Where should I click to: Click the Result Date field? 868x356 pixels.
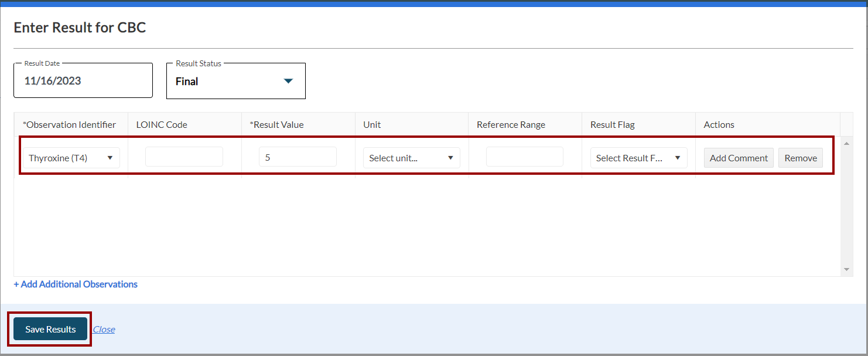click(x=83, y=81)
